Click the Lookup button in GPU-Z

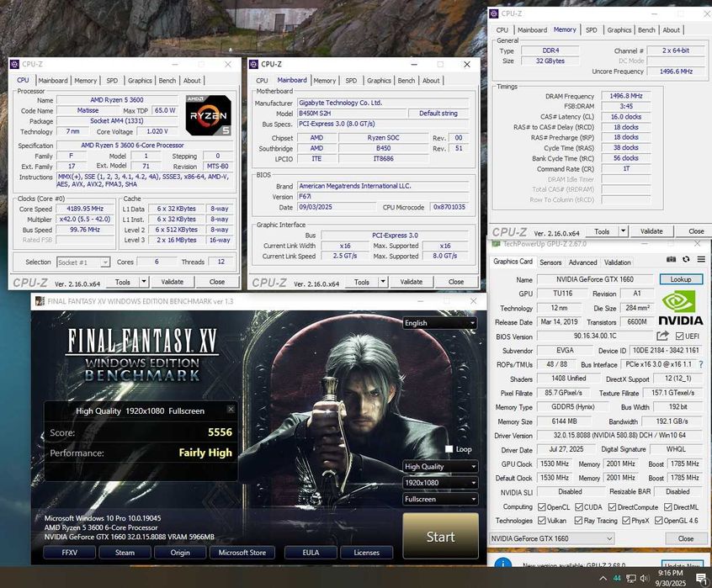tap(680, 279)
